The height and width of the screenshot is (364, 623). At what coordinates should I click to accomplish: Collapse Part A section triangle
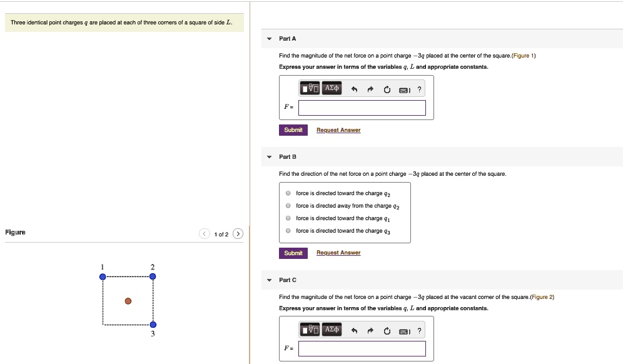(x=269, y=39)
